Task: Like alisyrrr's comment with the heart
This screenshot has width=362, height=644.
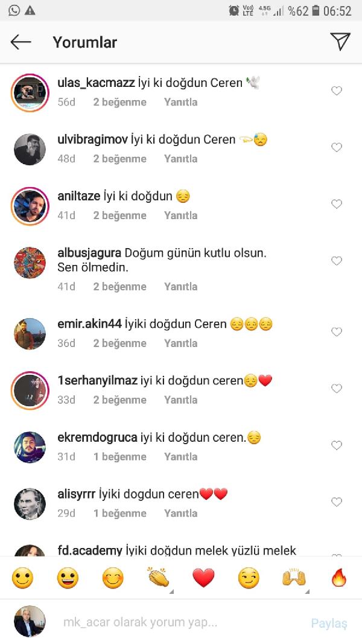Action: pyautogui.click(x=337, y=502)
